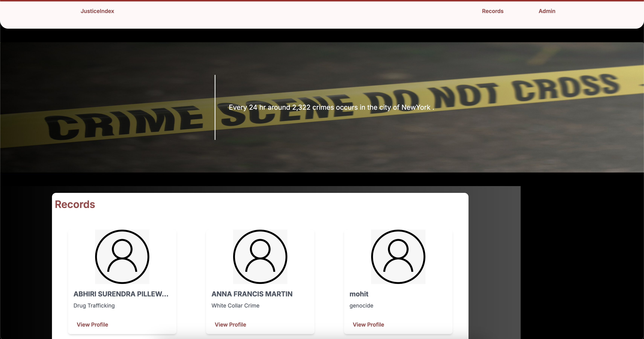Click the crime statistics banner text
The image size is (644, 339).
[331, 107]
